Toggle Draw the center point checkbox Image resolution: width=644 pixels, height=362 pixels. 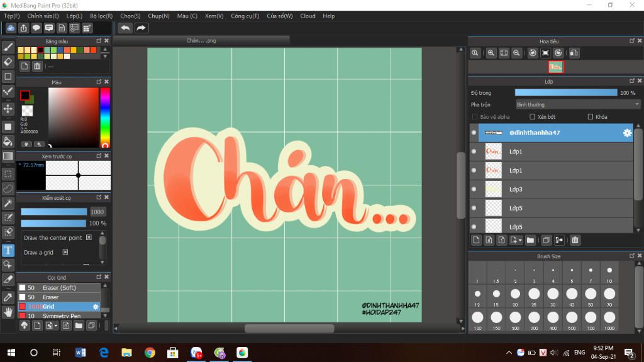coord(89,238)
